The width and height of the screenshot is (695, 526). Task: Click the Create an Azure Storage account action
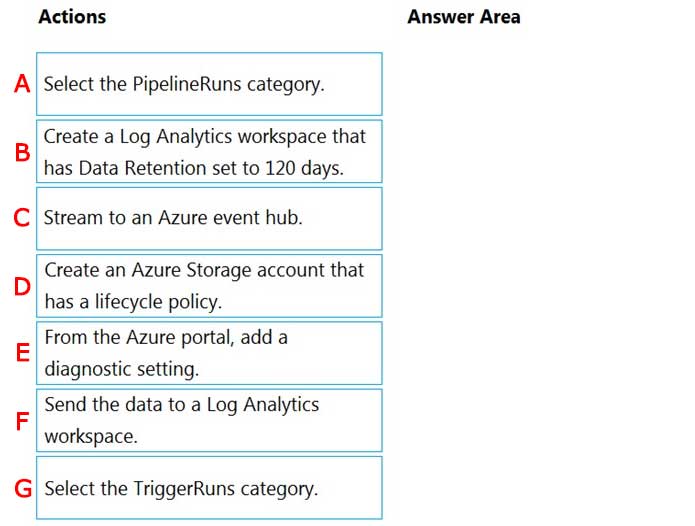click(209, 285)
